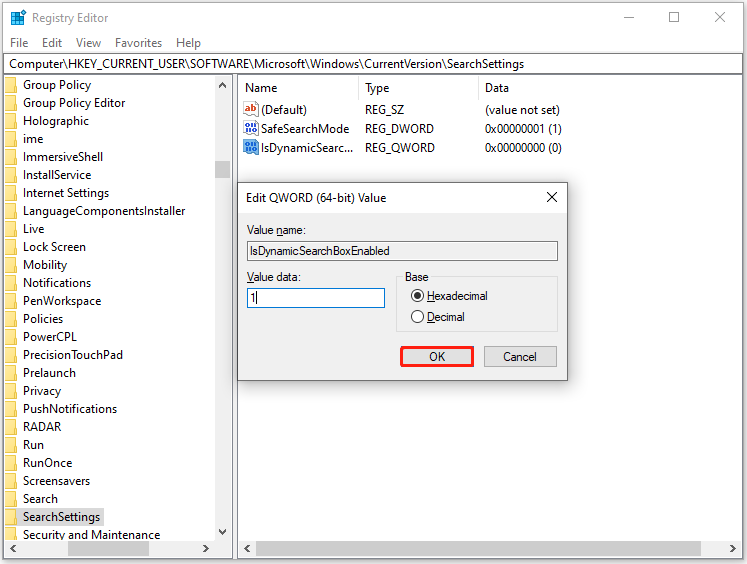Click the RunOnce folder icon
Viewport: 747px width, 564px height.
[11, 463]
